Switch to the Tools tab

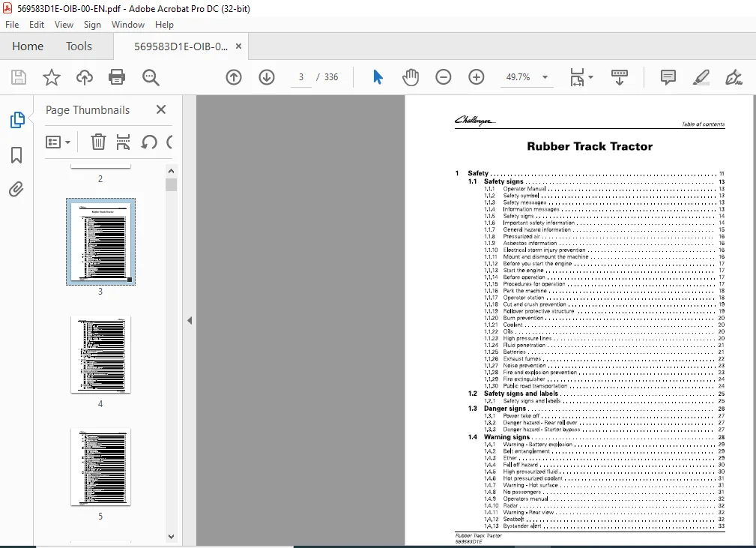click(79, 46)
